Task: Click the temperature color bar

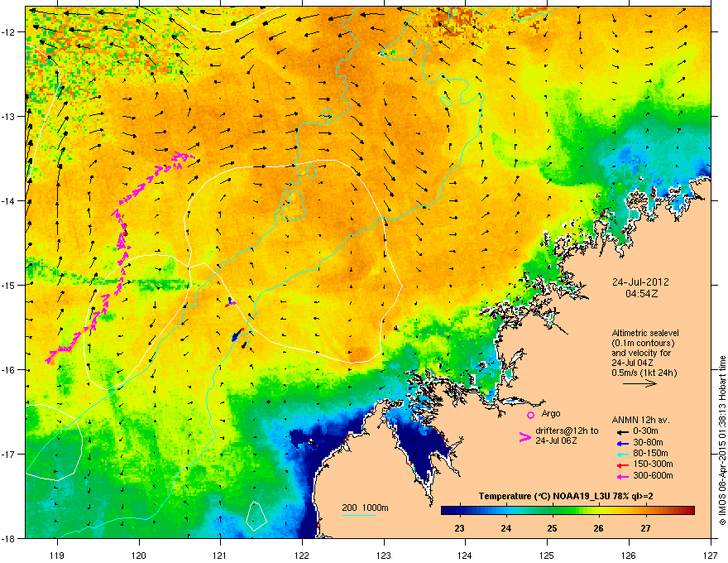Action: pos(568,511)
